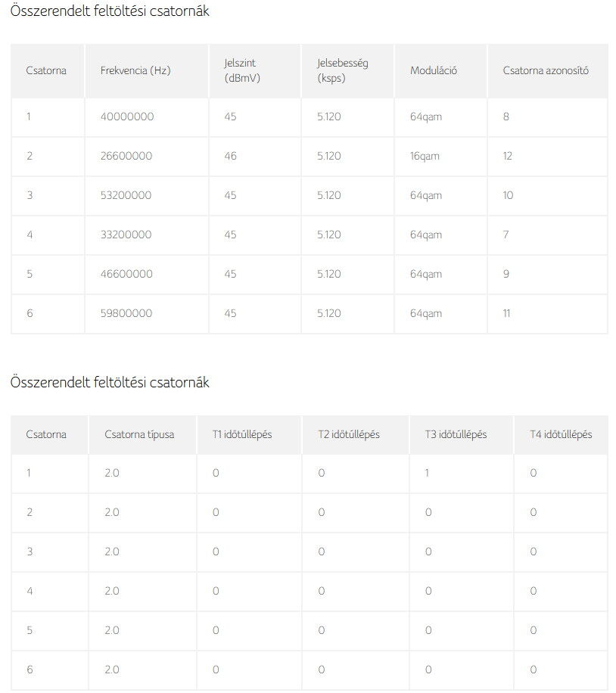Select the Csatorna azonosító column header
616x693 pixels.
pyautogui.click(x=546, y=70)
